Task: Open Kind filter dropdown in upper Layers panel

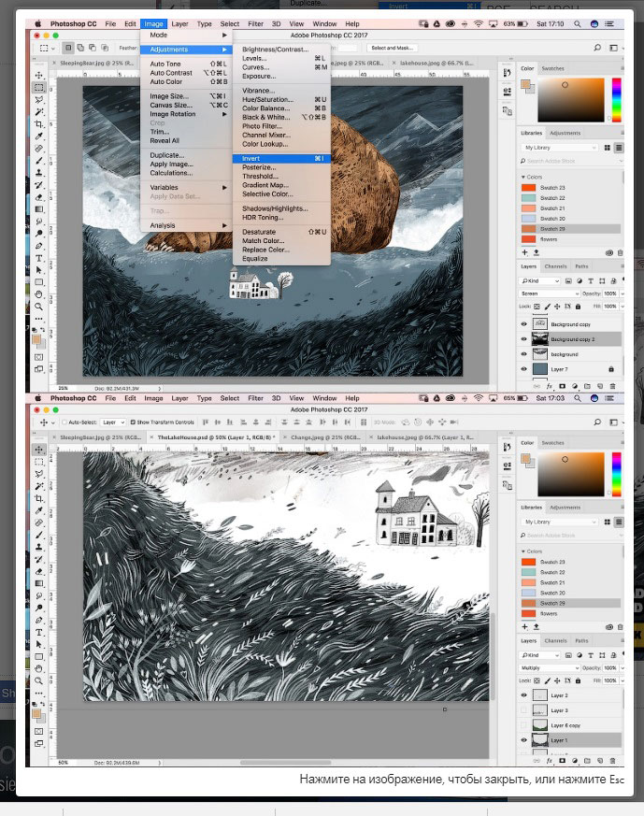Action: [540, 281]
